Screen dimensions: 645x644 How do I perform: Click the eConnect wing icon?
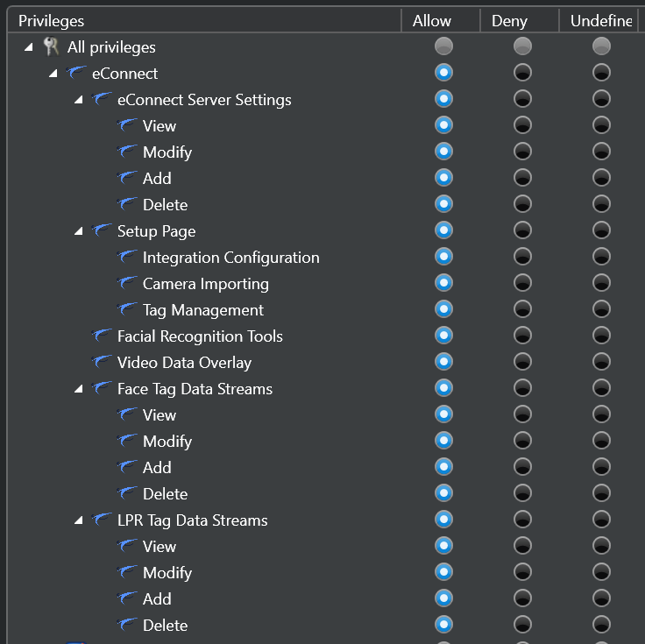[x=76, y=74]
